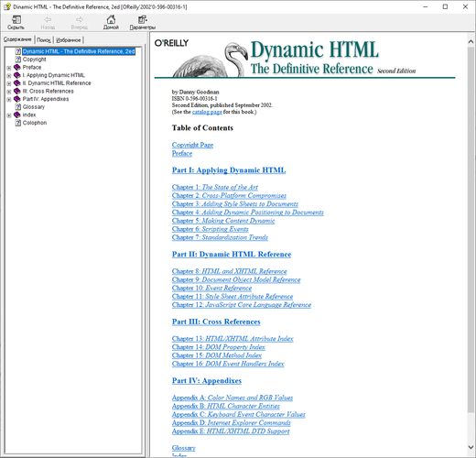Open Chapter 3: Adding Style Sheets to Documents
476x458 pixels.
pyautogui.click(x=235, y=203)
